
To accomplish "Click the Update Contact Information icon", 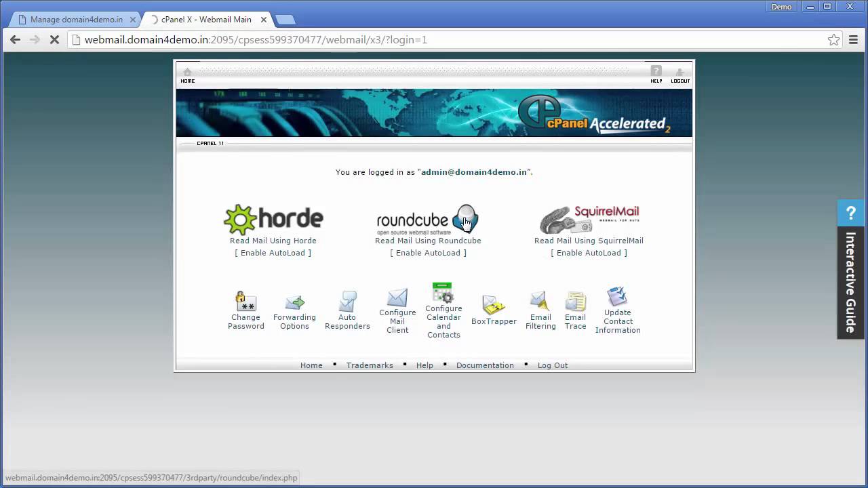I will pyautogui.click(x=617, y=297).
